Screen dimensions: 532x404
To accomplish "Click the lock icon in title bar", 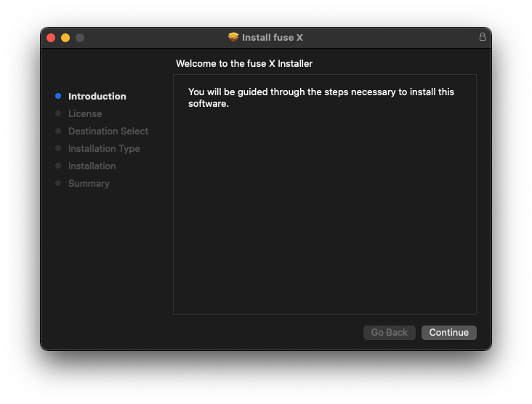I will [482, 36].
